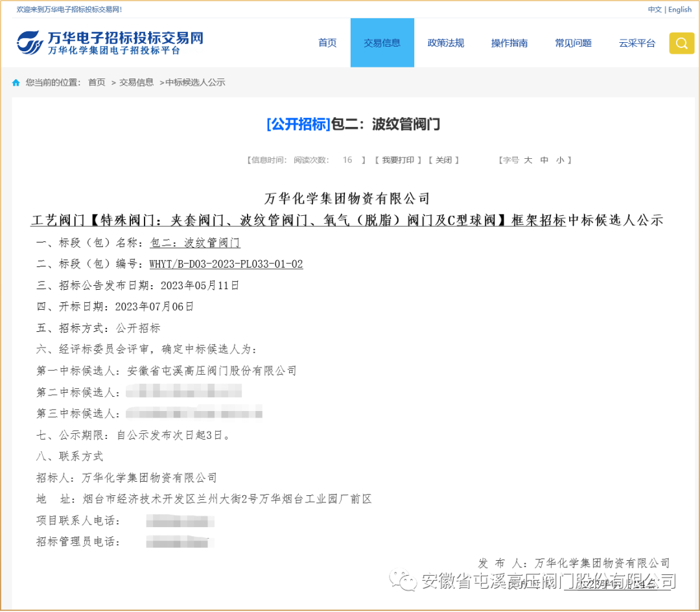This screenshot has height=612, width=700.
Task: Switch language to English
Action: [679, 9]
